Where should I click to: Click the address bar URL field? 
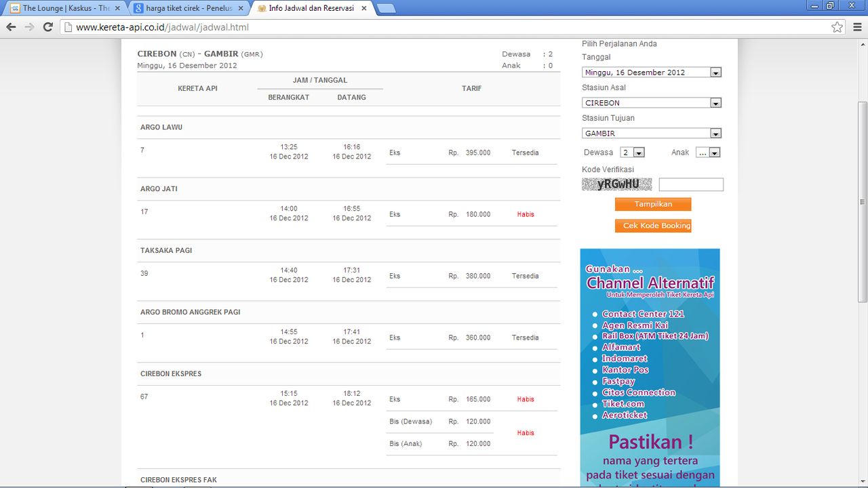[x=448, y=28]
